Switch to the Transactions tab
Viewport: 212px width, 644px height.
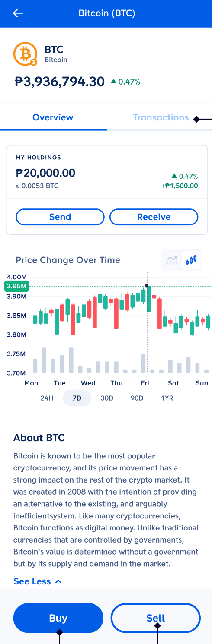161,117
